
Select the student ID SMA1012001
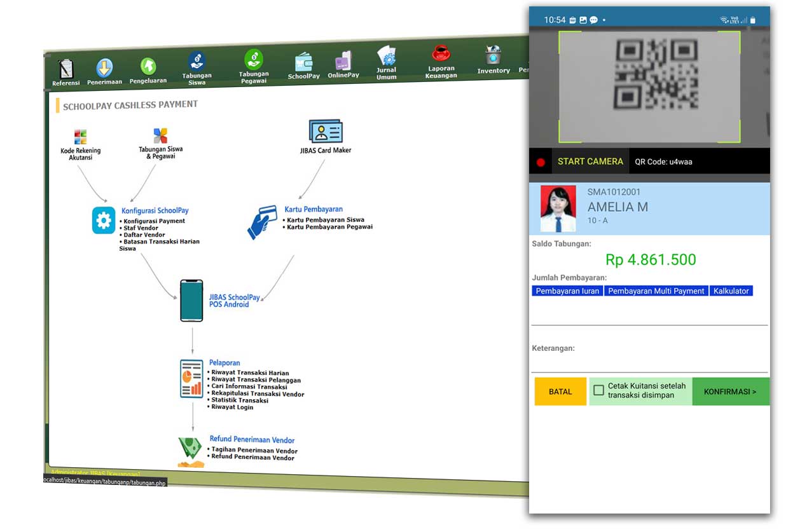tap(614, 192)
